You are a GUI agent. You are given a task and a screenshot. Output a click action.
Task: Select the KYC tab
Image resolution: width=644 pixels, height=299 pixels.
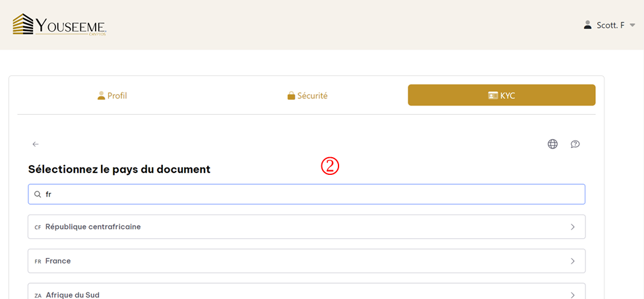(501, 95)
